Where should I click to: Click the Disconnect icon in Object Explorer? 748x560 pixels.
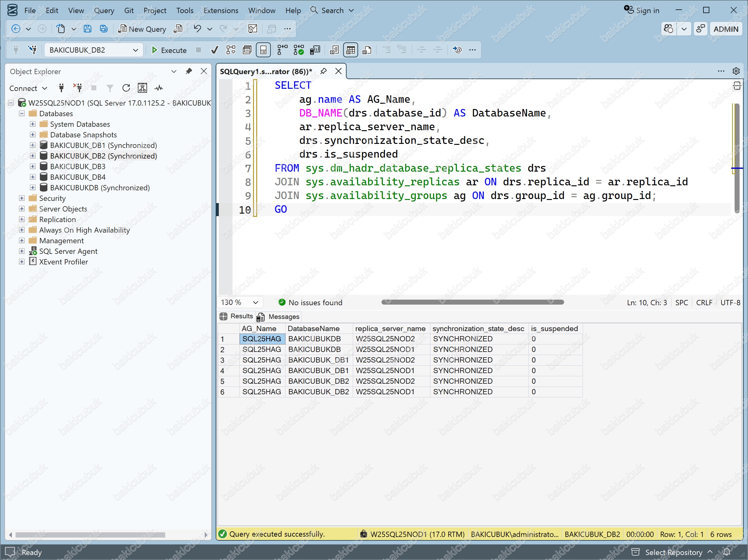point(77,88)
